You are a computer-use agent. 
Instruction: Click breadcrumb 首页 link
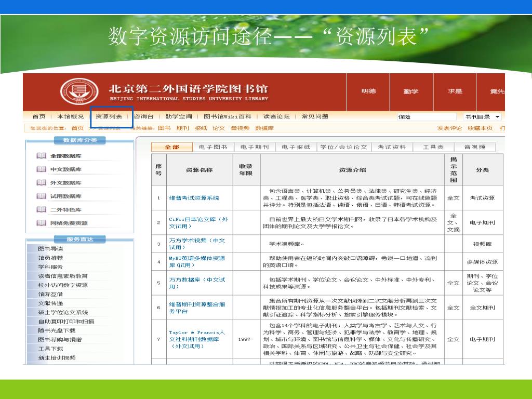77,128
